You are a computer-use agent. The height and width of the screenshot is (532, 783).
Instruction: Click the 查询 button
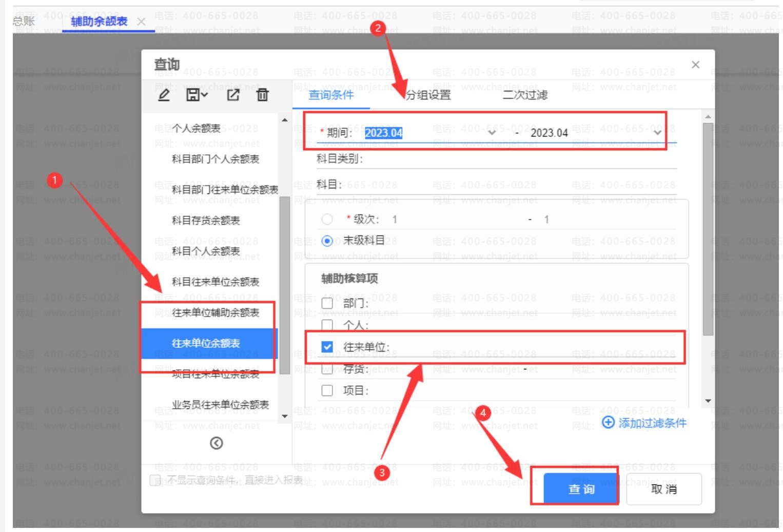pyautogui.click(x=581, y=489)
